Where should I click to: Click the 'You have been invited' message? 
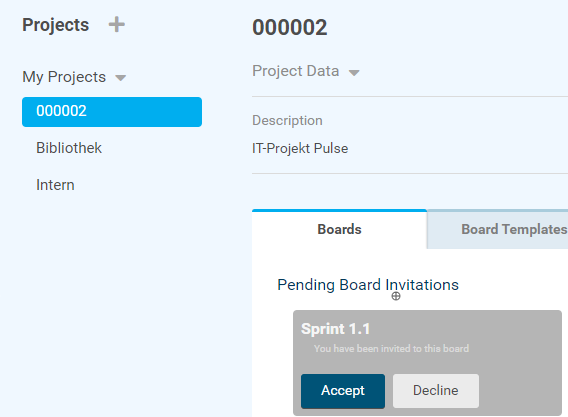(x=392, y=349)
